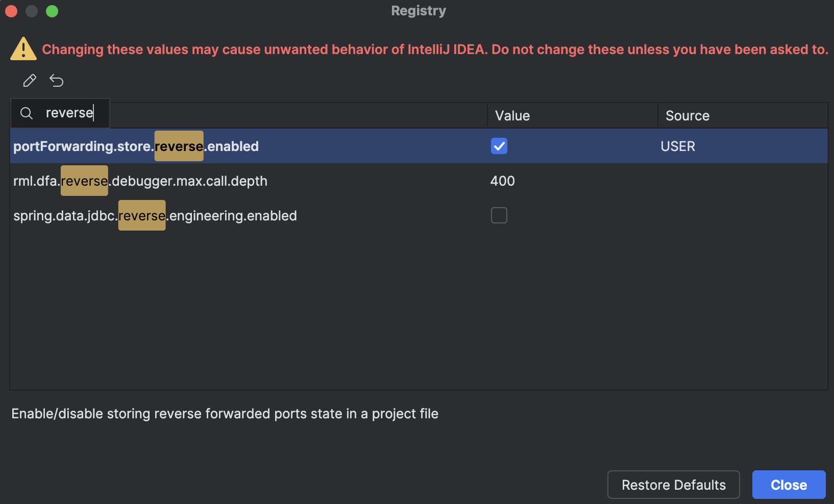Click the Source column header
This screenshot has height=504, width=834.
pyautogui.click(x=687, y=116)
